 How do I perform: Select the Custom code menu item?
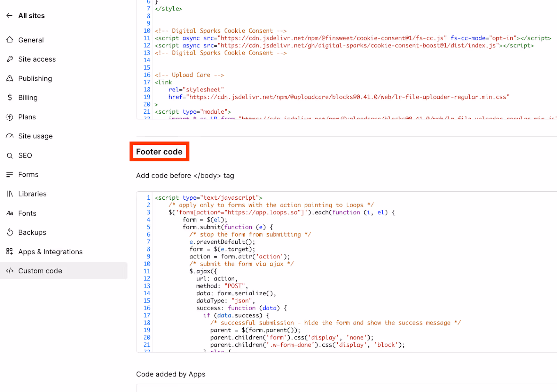(x=64, y=271)
